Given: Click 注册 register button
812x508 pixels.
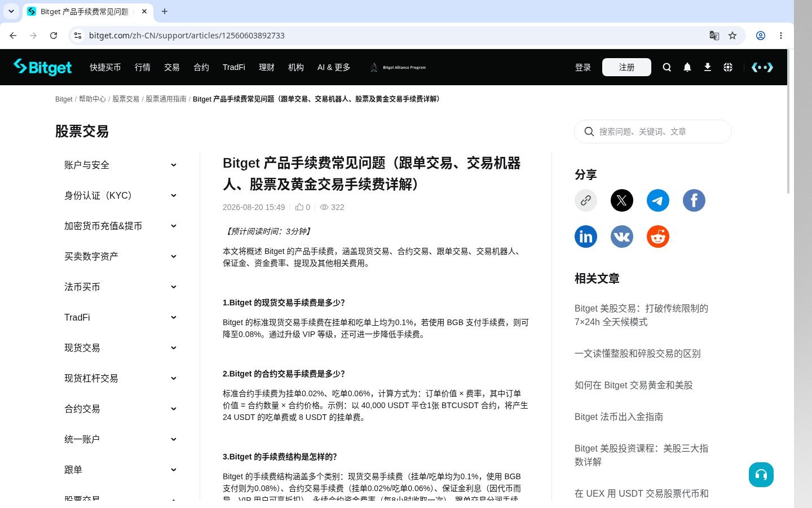Looking at the screenshot, I should pyautogui.click(x=626, y=67).
